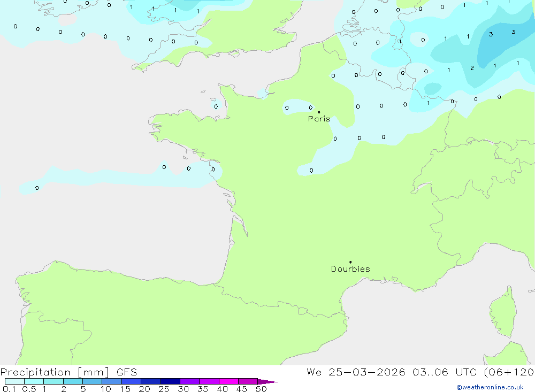Click the legend label "0.1"

9,389
